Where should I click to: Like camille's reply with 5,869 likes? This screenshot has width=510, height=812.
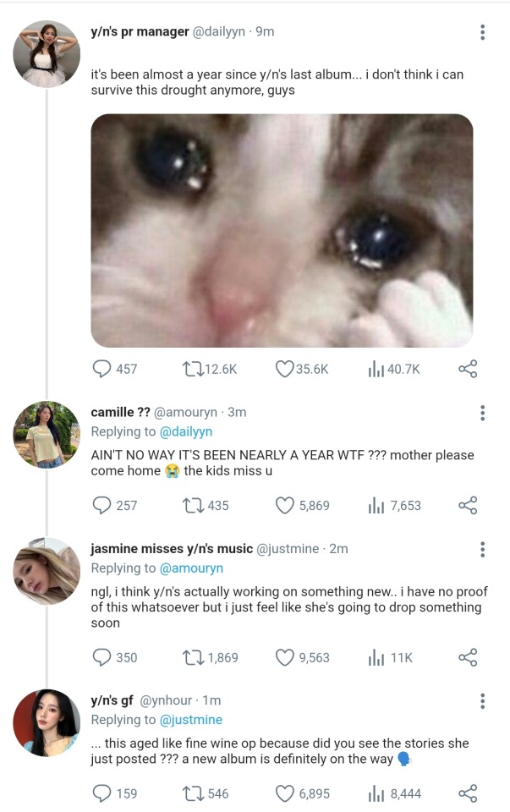point(285,505)
